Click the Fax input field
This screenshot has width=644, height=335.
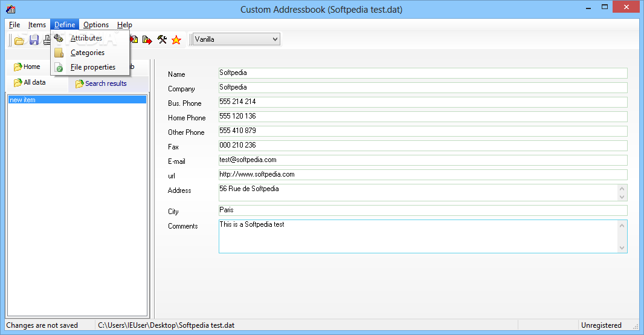pyautogui.click(x=423, y=146)
